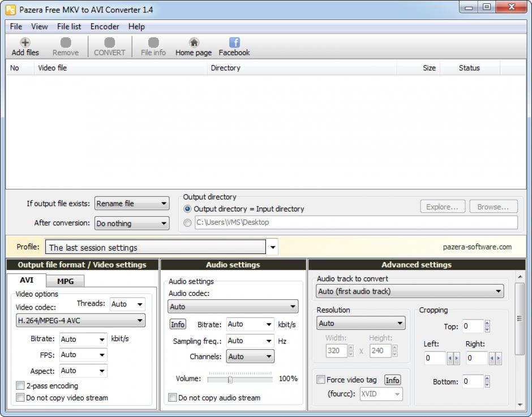
Task: Click the Info button next to audio Bitrate
Action: 178,324
